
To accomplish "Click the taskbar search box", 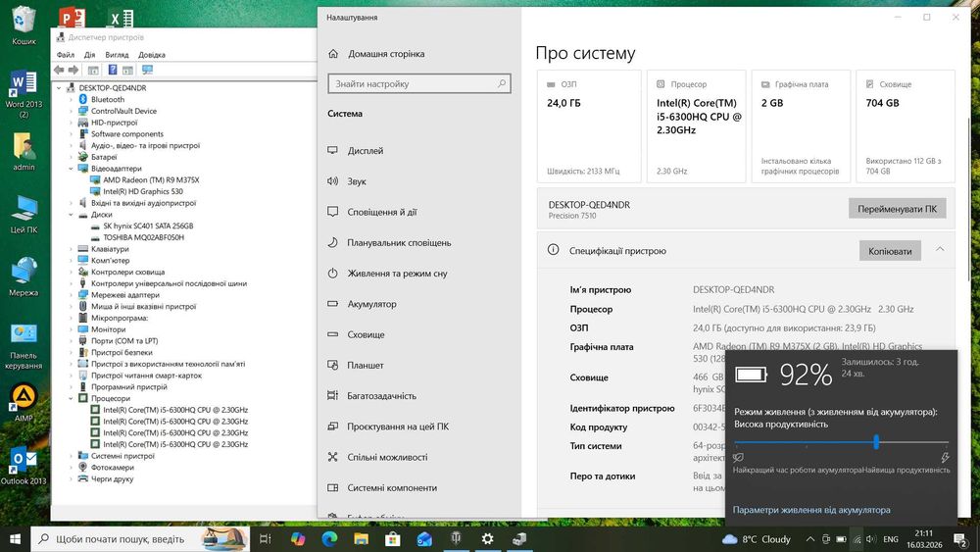I will [140, 539].
